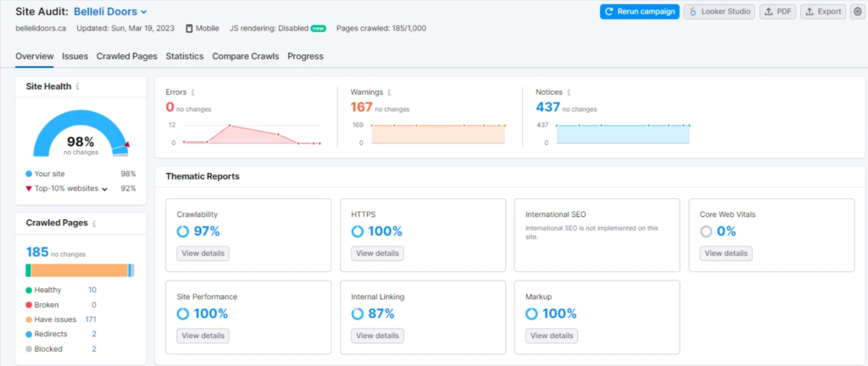
Task: Click the info icon next to Errors
Action: tap(193, 91)
